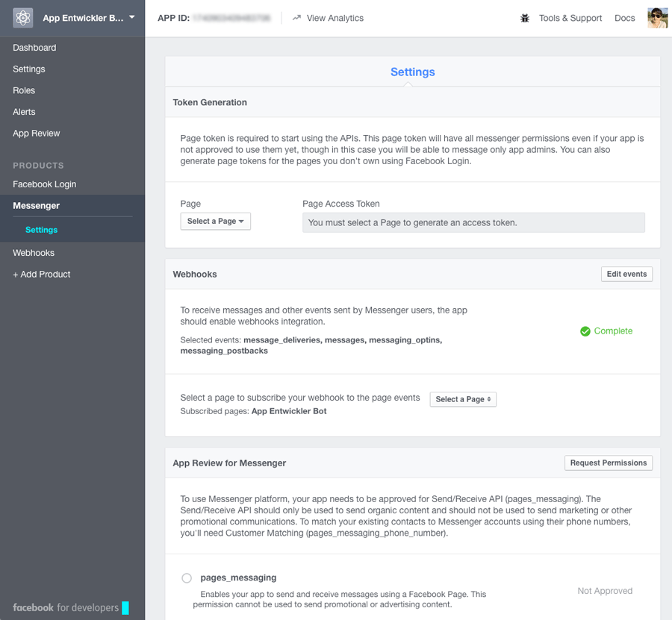
Task: Click the bug icon beside Tools & Support
Action: pyautogui.click(x=525, y=18)
